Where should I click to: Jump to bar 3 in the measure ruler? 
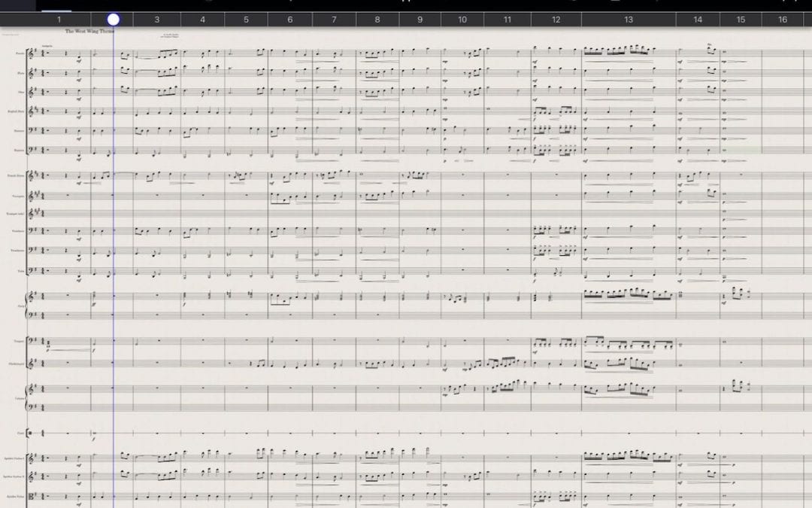click(157, 20)
